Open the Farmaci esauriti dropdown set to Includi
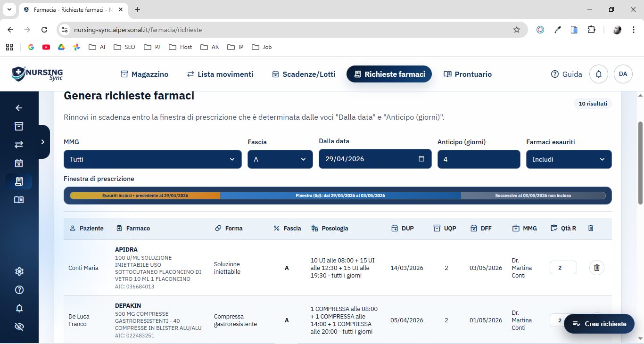The height and width of the screenshot is (344, 644). 569,159
